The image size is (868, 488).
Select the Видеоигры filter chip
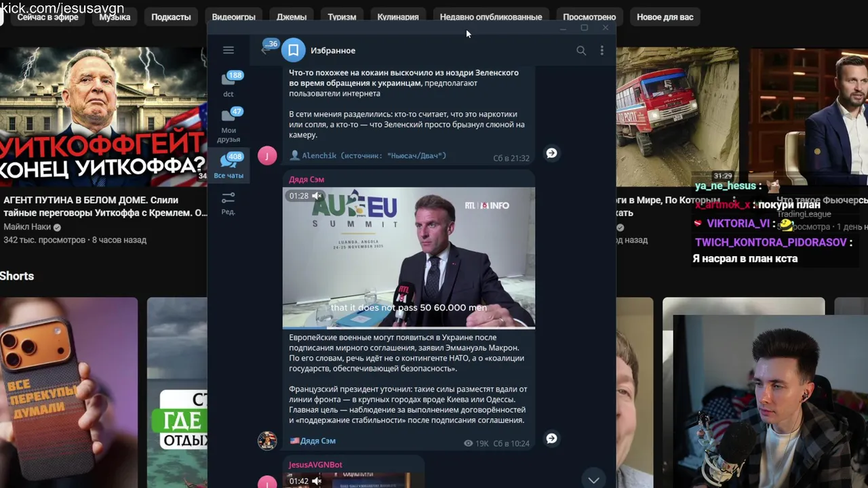click(233, 17)
